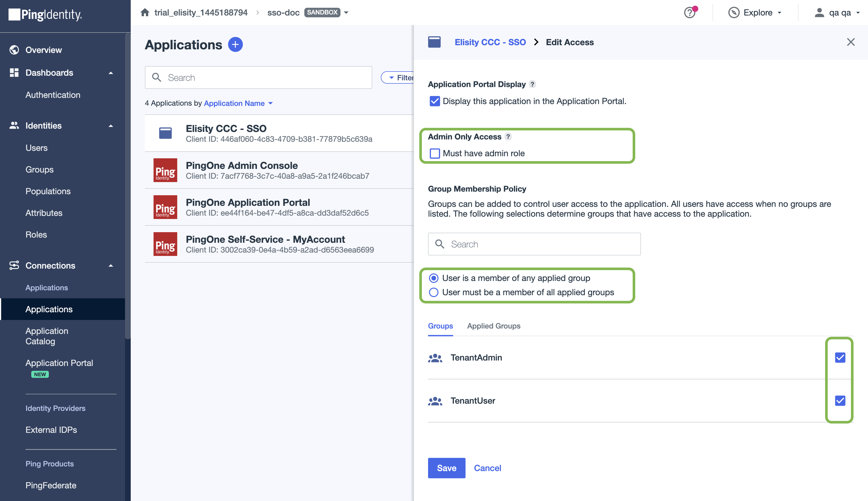Open the sso-doc SANDBOX environment dropdown
The width and height of the screenshot is (868, 501).
[x=346, y=13]
